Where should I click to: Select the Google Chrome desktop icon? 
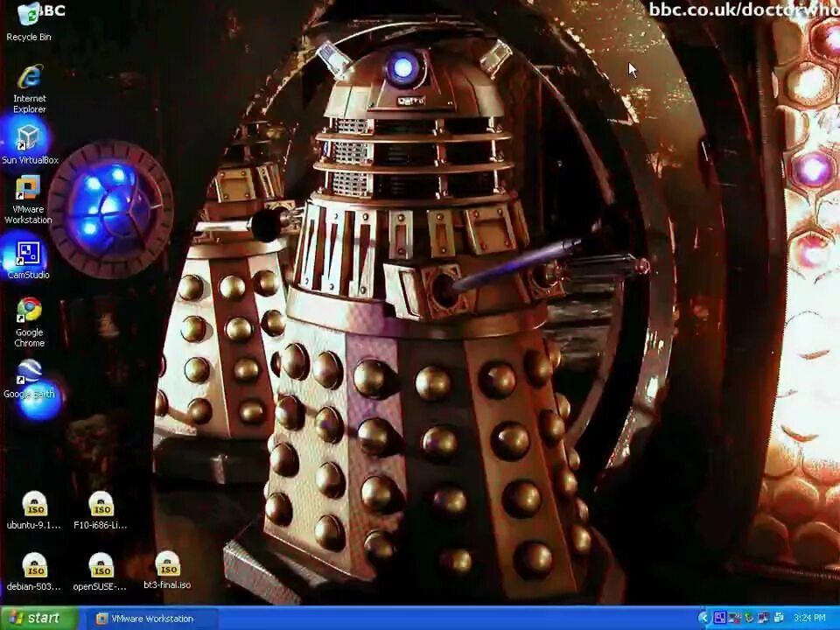click(29, 323)
